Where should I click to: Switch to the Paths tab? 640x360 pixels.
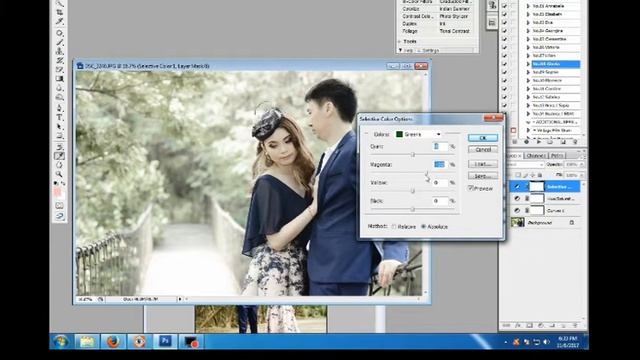click(556, 156)
